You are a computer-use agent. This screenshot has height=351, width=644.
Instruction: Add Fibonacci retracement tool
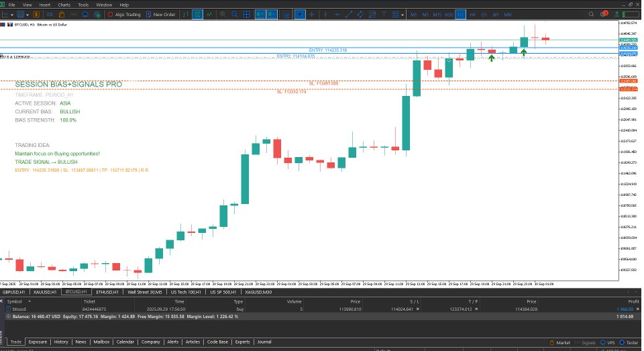(x=372, y=14)
